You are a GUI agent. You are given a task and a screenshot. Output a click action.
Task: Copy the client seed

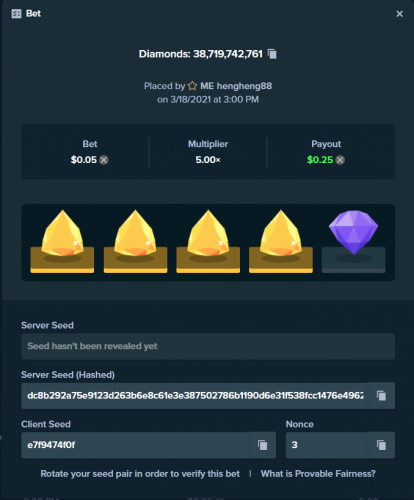[262, 445]
